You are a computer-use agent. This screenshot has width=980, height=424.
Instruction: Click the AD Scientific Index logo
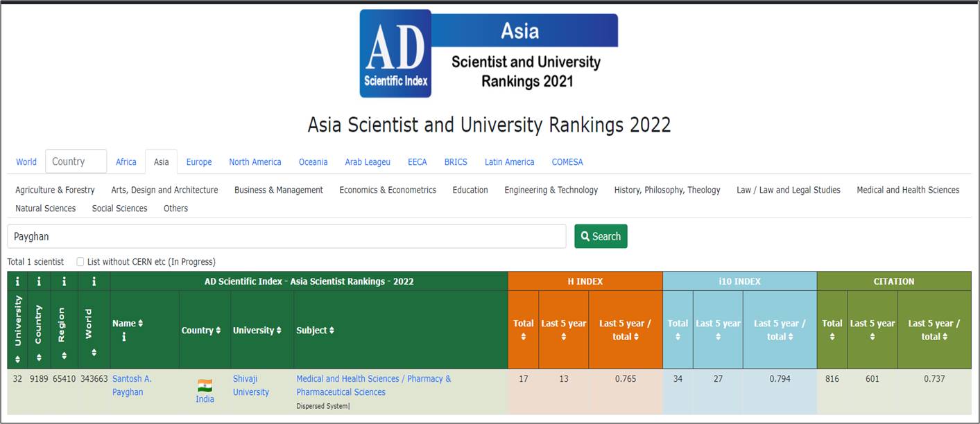(x=395, y=54)
